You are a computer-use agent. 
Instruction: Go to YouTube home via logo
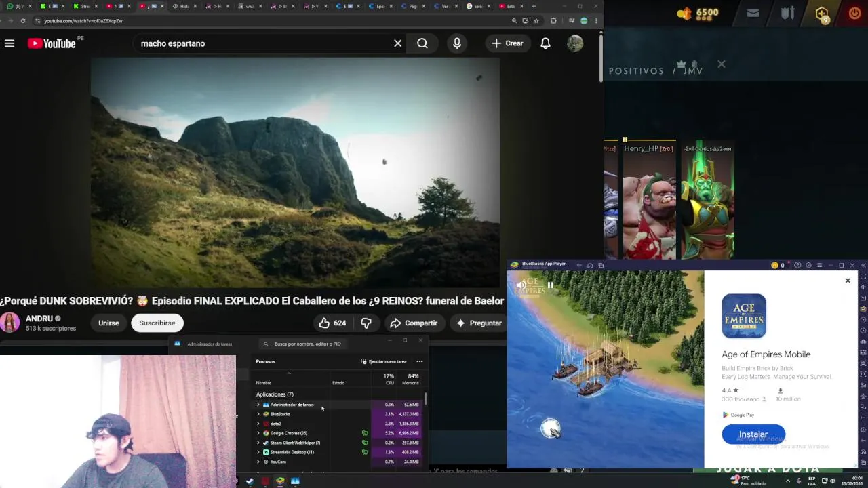(52, 43)
